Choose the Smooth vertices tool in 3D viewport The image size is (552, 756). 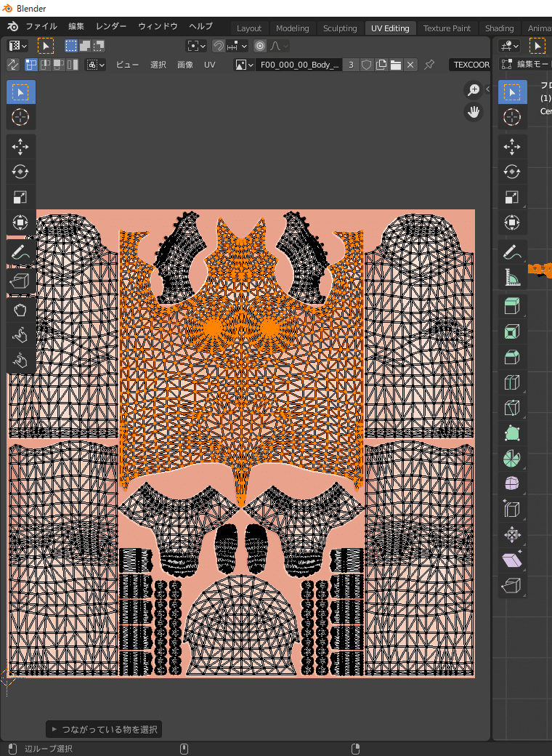512,483
